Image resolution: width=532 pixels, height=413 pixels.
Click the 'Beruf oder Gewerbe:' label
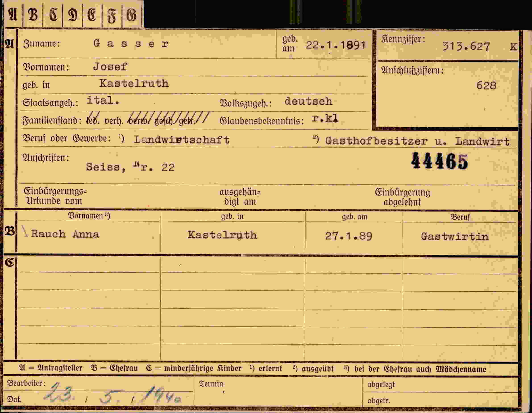[x=66, y=138]
